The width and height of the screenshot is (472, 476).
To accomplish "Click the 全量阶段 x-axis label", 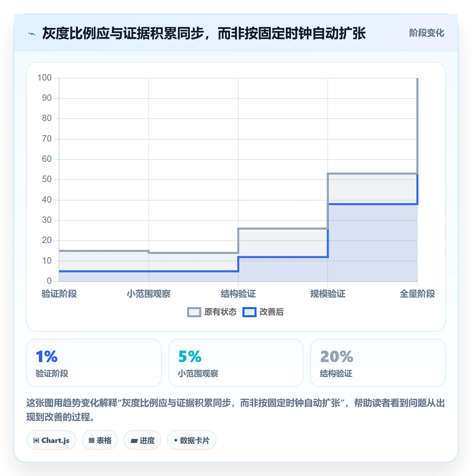I will [x=417, y=294].
